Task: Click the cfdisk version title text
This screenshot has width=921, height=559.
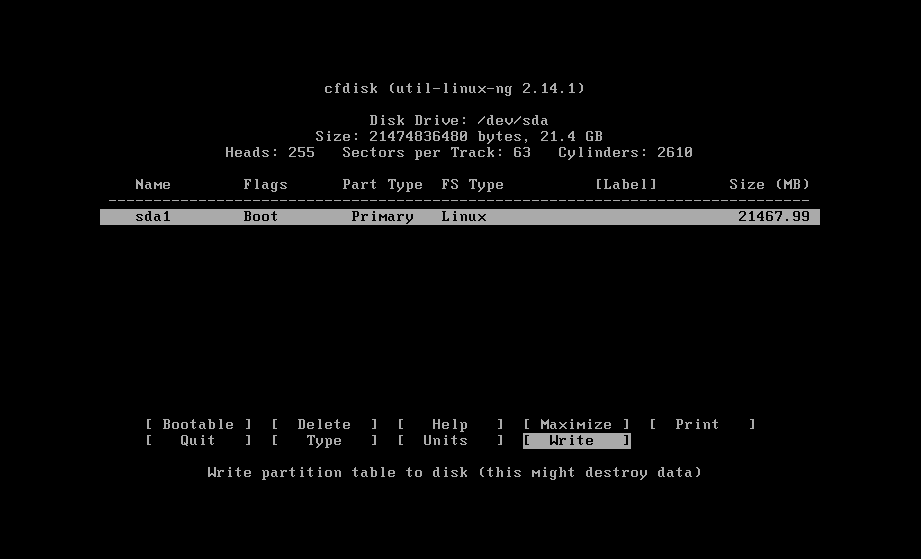Action: point(455,89)
